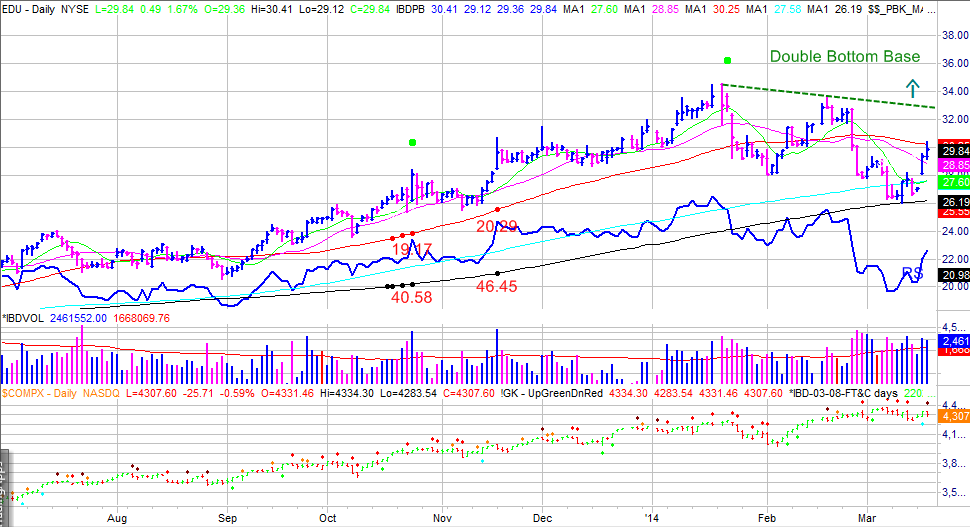The width and height of the screenshot is (970, 527).
Task: Select the green square marker above January peak
Action: tap(728, 61)
